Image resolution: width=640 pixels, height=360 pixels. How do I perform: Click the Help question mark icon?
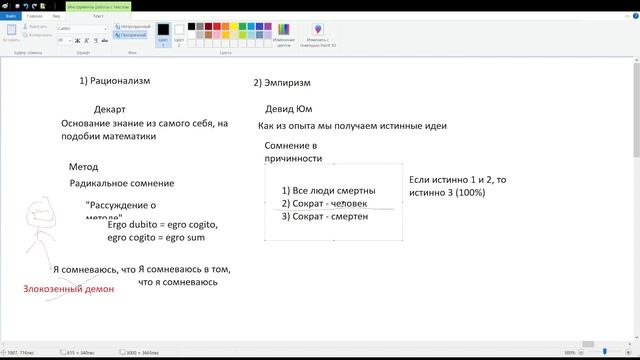[x=636, y=16]
